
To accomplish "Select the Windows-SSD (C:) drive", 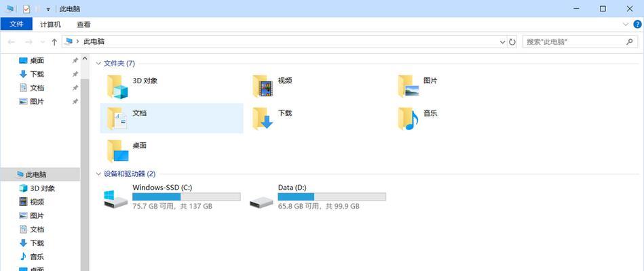I will tap(172, 196).
